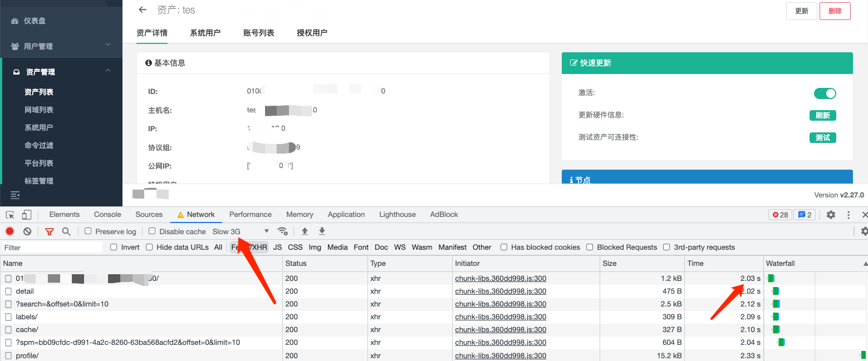The height and width of the screenshot is (361, 868).
Task: Open DevTools settings gear
Action: [831, 214]
